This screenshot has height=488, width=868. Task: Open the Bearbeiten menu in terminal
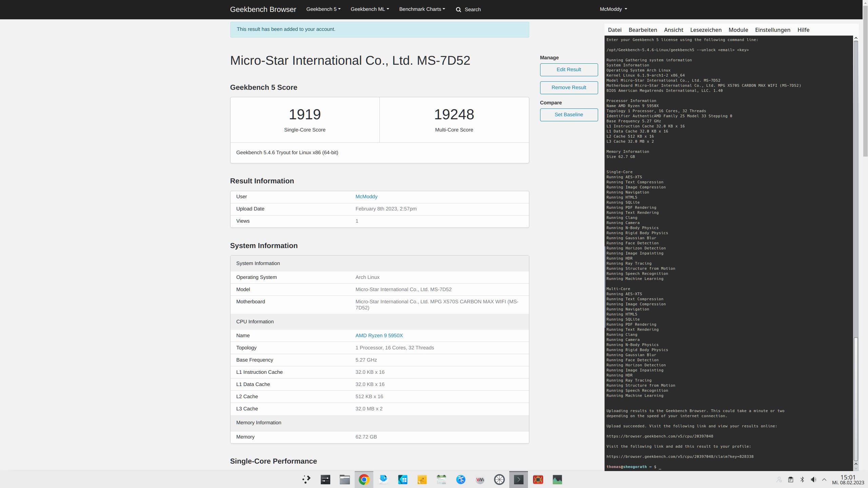pos(643,30)
